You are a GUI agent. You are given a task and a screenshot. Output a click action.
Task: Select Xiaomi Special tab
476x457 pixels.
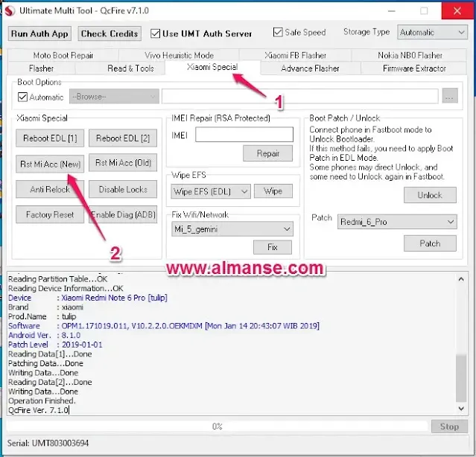click(212, 67)
